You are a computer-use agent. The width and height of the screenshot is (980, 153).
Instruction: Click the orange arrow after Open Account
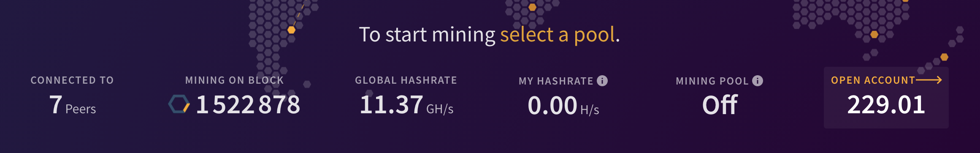[929, 80]
